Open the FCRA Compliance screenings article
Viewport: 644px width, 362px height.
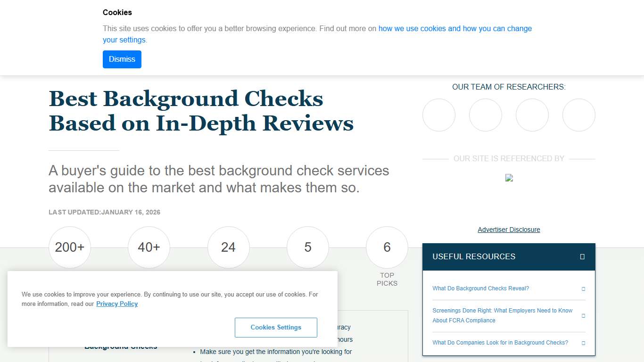tap(502, 315)
